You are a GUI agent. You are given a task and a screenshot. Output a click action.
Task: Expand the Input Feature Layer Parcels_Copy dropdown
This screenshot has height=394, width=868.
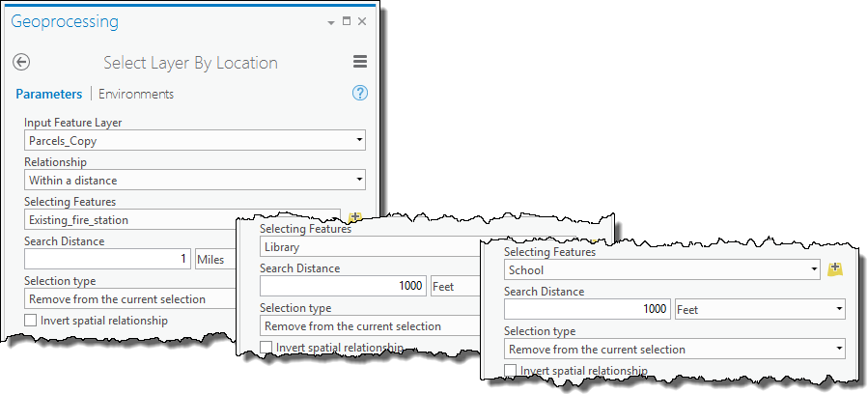tap(359, 141)
